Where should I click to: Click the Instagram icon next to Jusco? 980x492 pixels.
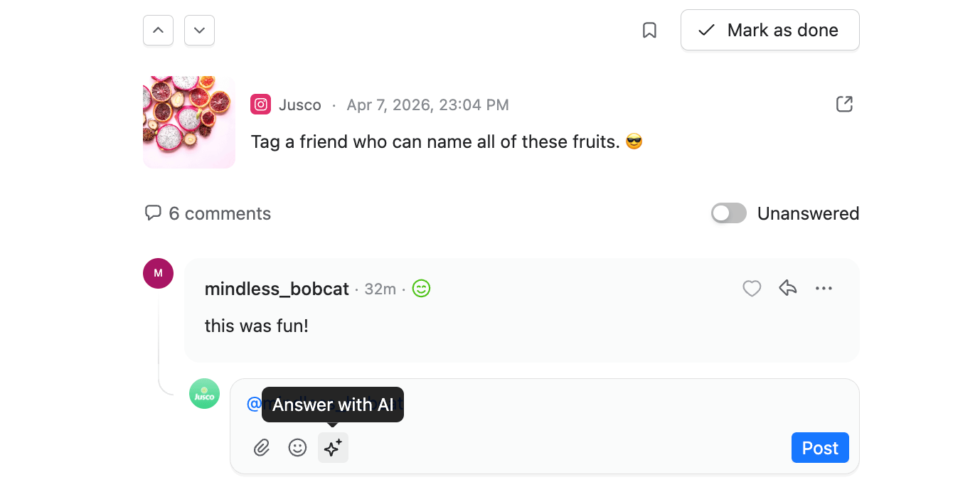coord(261,105)
